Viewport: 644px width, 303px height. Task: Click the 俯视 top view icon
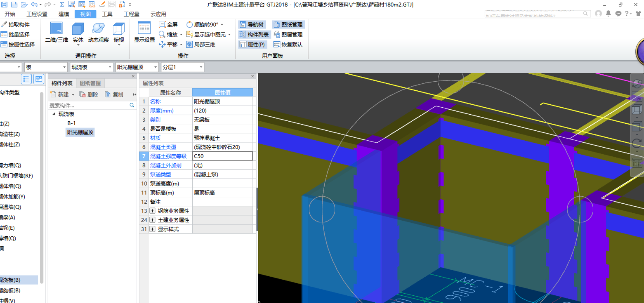click(119, 33)
